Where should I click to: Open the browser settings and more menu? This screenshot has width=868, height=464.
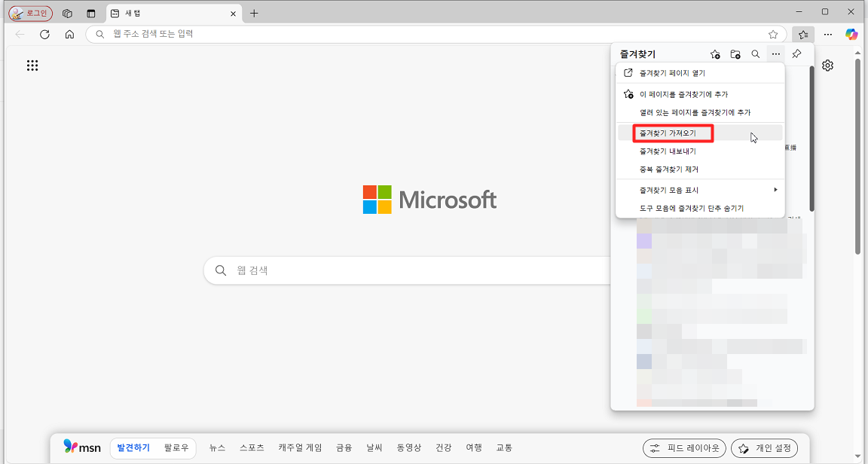(x=827, y=35)
